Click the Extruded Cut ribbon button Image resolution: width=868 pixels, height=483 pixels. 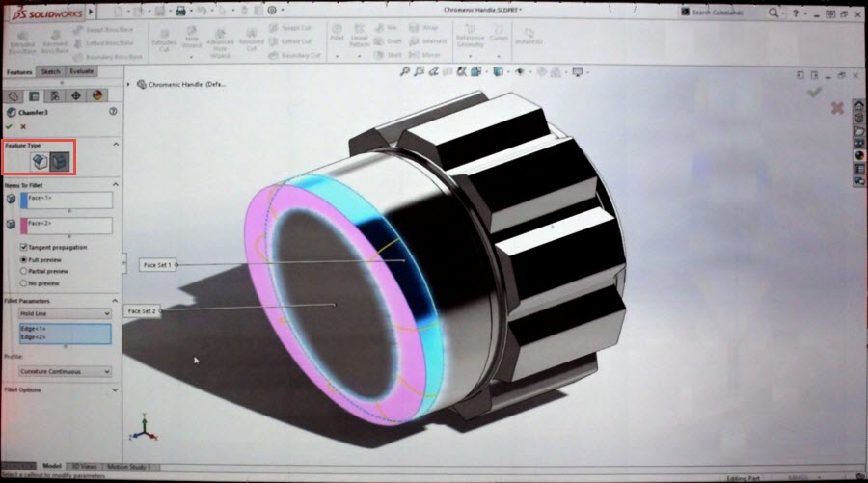[164, 39]
